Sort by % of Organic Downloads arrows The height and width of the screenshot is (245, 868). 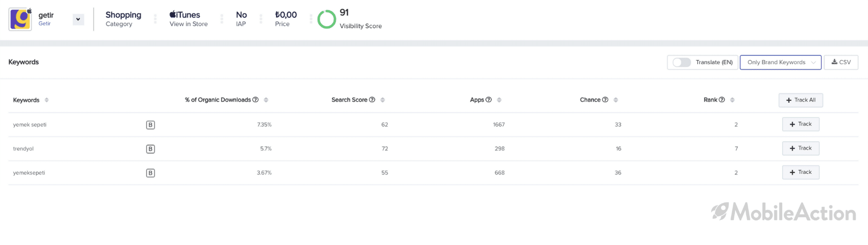point(266,100)
